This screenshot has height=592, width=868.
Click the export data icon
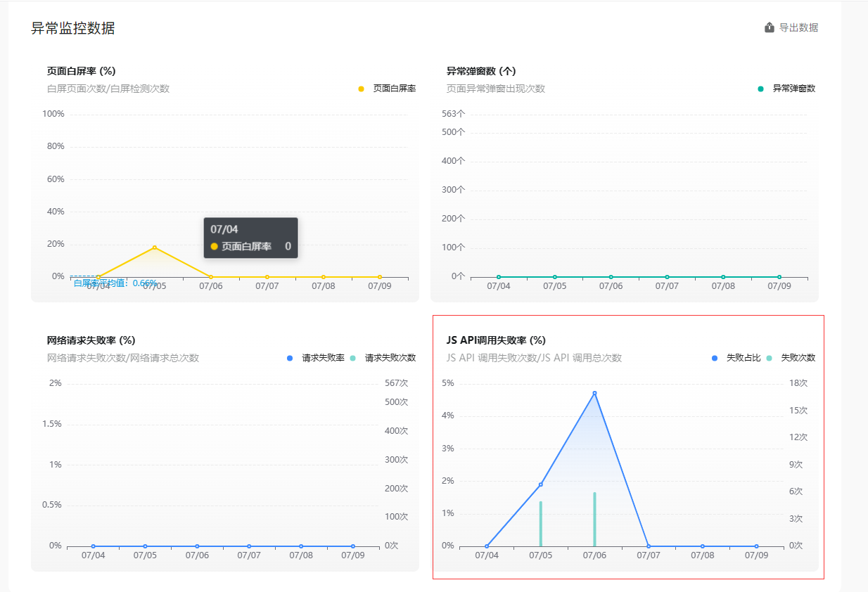click(x=770, y=27)
